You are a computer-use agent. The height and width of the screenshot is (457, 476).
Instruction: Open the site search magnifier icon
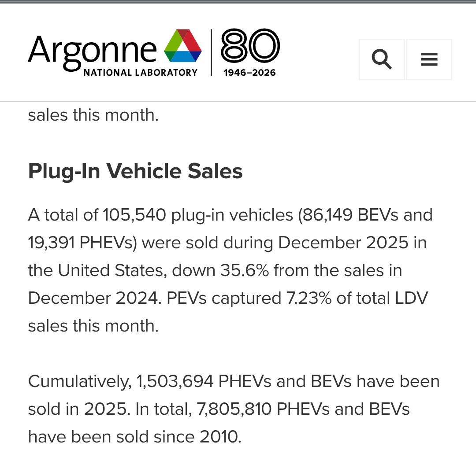382,59
